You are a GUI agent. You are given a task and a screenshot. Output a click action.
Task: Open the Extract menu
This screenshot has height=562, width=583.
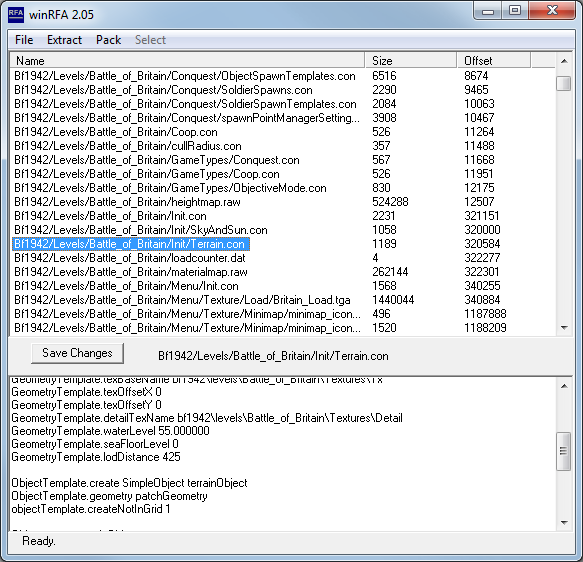point(64,40)
